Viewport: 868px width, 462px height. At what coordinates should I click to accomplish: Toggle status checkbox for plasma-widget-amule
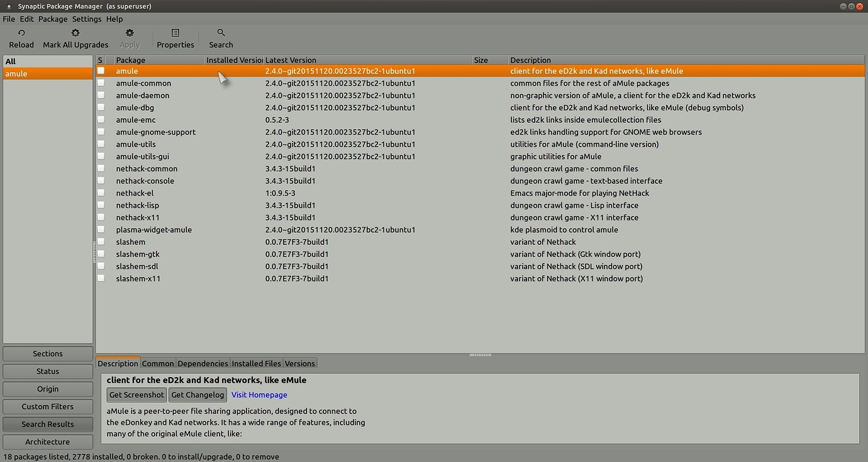[x=101, y=230]
